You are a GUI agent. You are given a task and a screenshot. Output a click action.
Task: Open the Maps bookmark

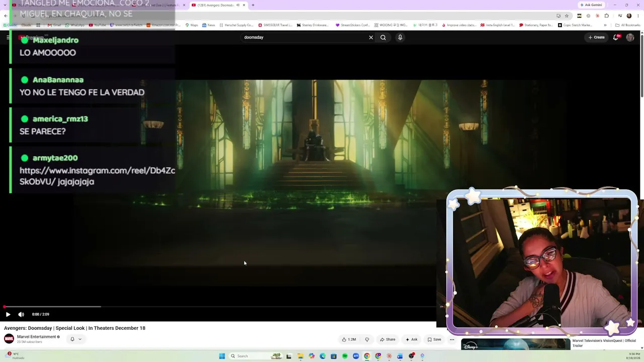tap(192, 25)
